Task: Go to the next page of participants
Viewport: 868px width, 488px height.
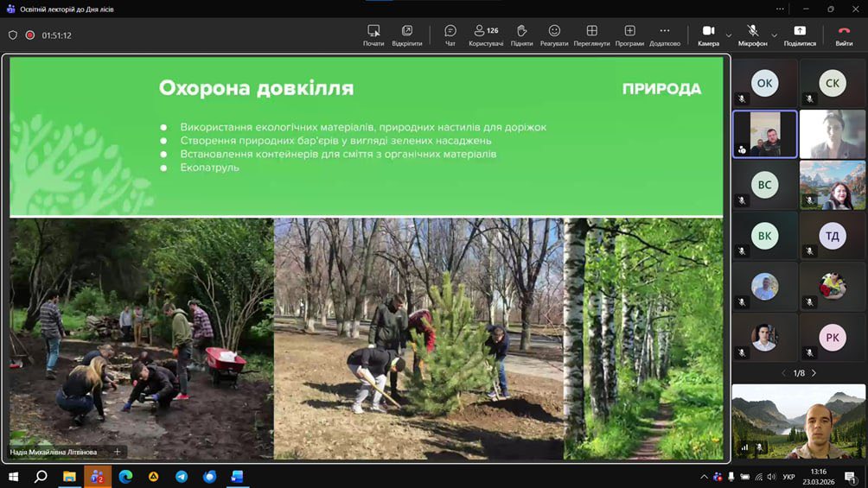Action: coord(814,373)
